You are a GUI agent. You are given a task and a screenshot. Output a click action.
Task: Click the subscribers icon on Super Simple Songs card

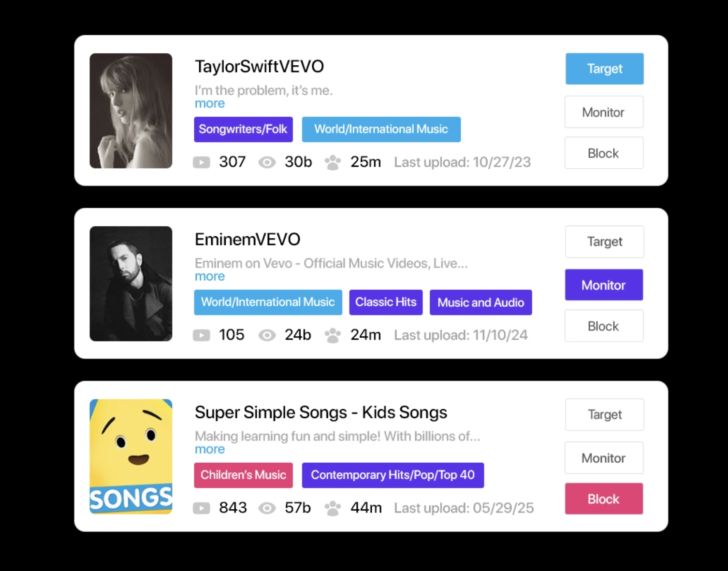click(x=333, y=508)
